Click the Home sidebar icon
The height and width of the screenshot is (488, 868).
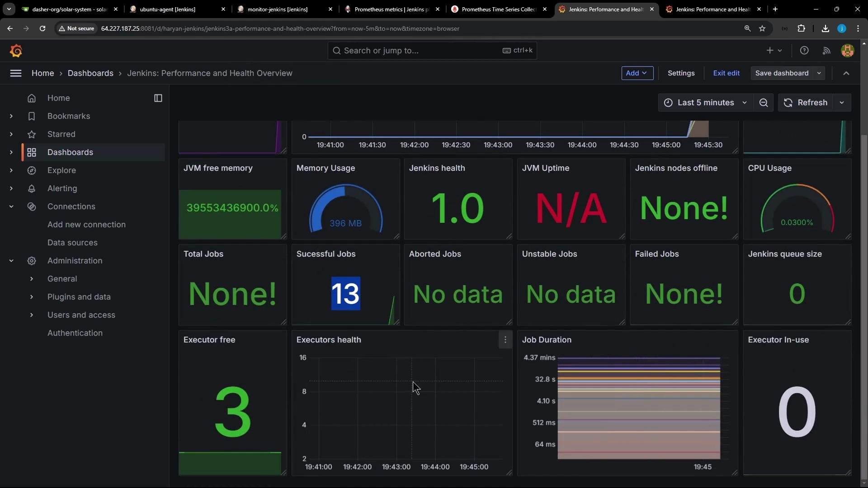pyautogui.click(x=32, y=98)
